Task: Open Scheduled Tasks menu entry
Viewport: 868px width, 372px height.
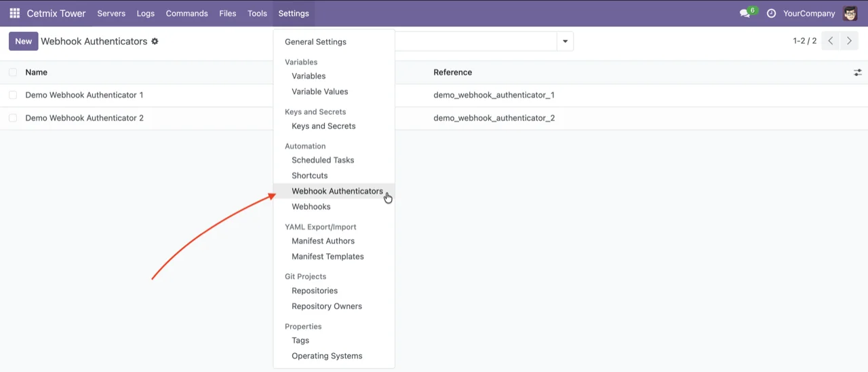Action: click(334, 160)
